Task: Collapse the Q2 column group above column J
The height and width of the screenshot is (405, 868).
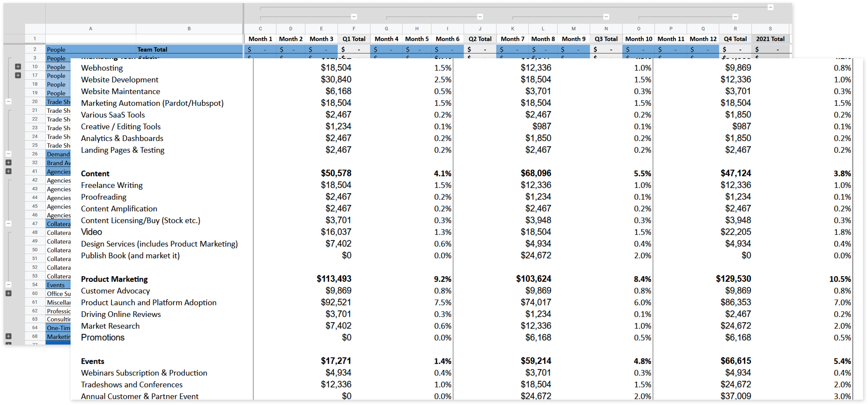Action: [x=480, y=17]
